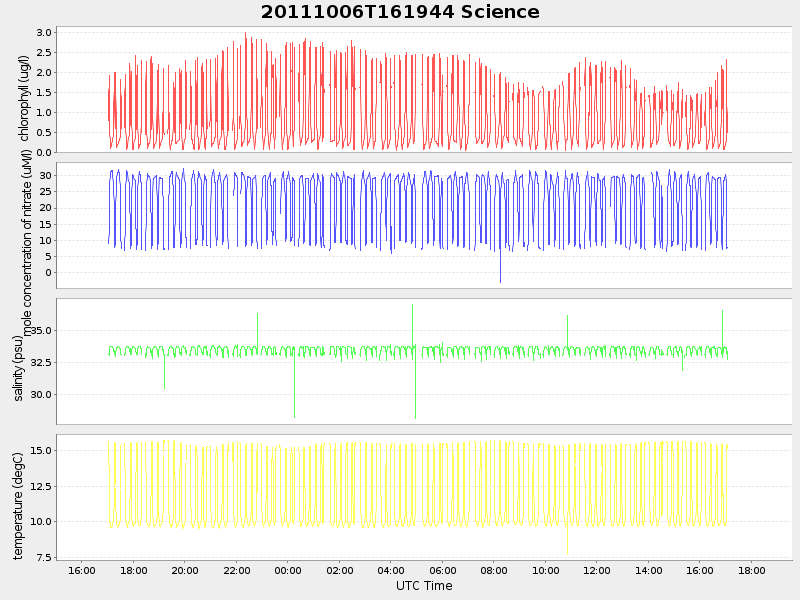
Task: Select the 14:00 time tick label
Action: tap(648, 570)
